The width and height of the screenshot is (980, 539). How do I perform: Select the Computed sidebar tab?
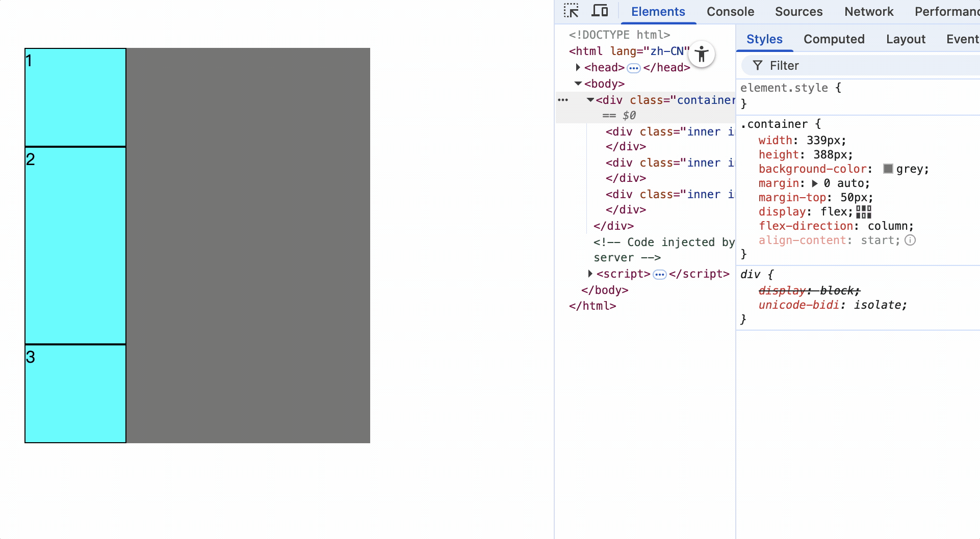pos(834,39)
